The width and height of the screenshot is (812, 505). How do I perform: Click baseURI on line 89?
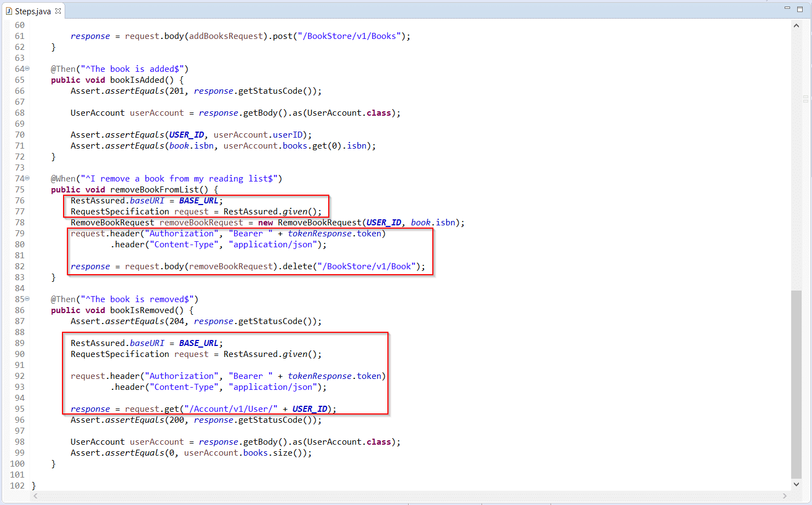point(147,343)
